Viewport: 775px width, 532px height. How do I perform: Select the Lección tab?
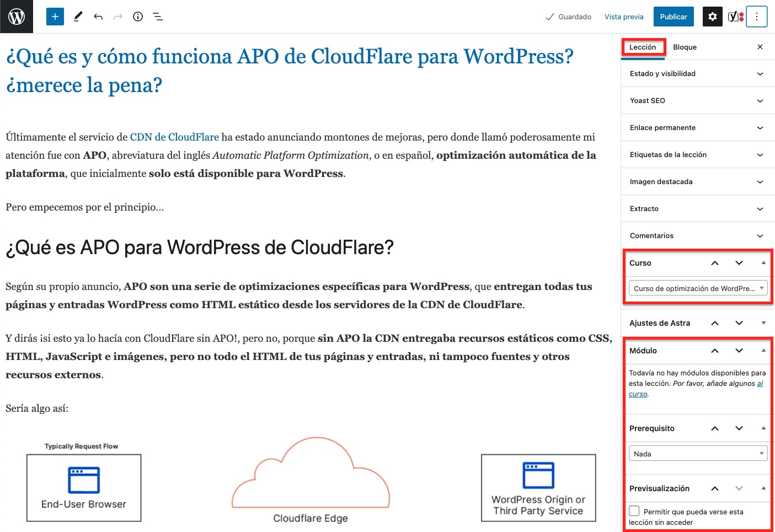(643, 47)
